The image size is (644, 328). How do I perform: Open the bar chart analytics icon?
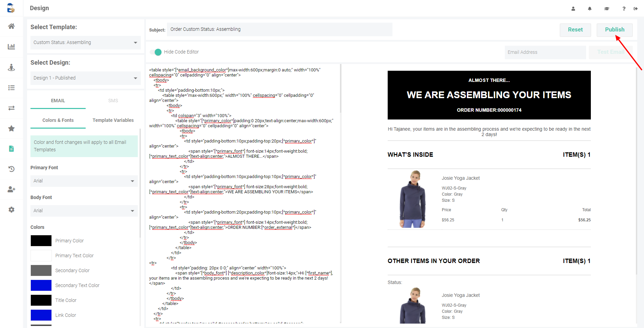coord(12,47)
